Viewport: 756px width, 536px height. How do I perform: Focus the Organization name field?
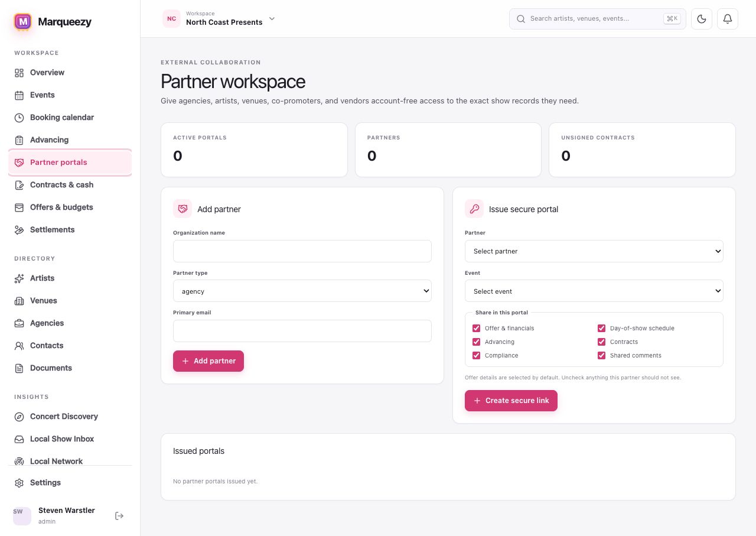[x=302, y=251]
